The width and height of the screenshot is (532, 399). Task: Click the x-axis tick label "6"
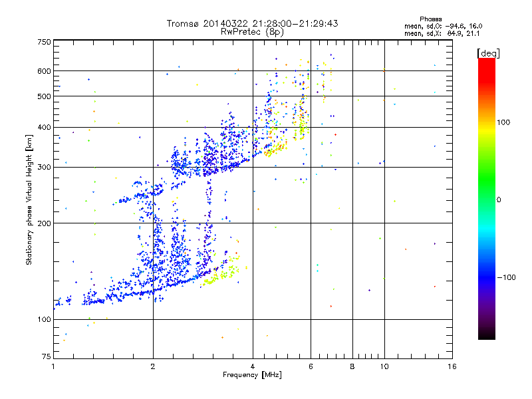[311, 366]
